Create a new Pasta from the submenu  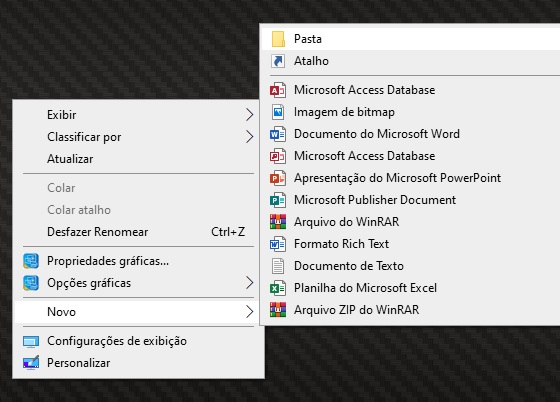pos(411,39)
